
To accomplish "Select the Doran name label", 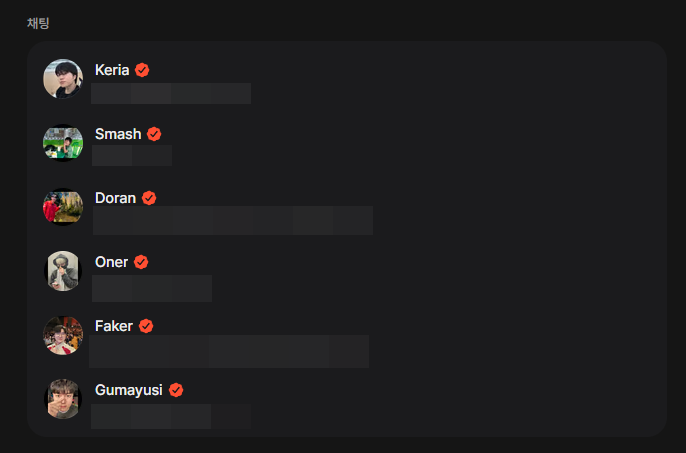I will click(x=115, y=198).
